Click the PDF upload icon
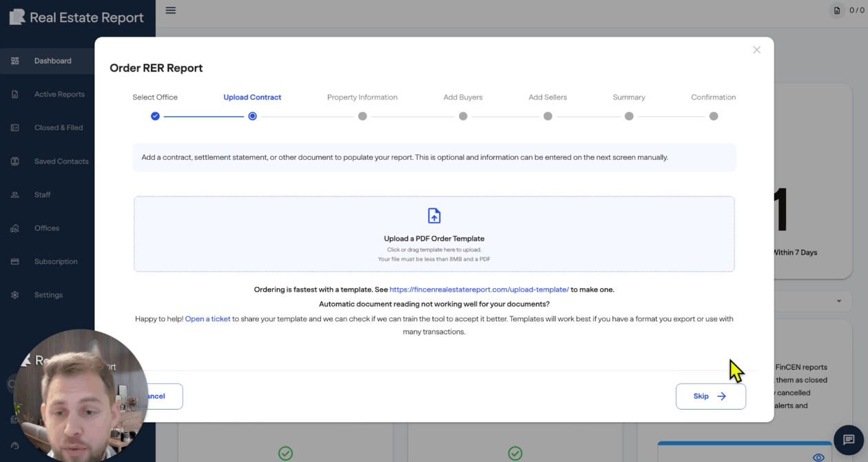 (434, 216)
